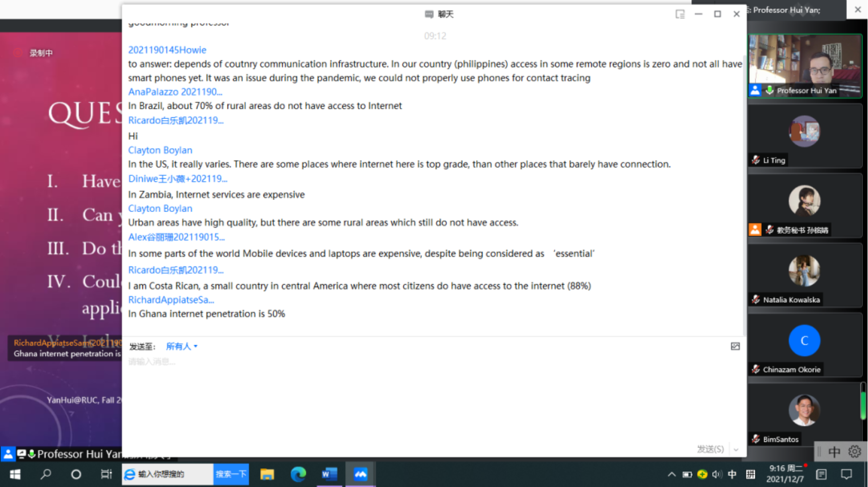Toggle the volume speaker tray icon
Viewport: 868px width, 487px height.
click(x=717, y=474)
